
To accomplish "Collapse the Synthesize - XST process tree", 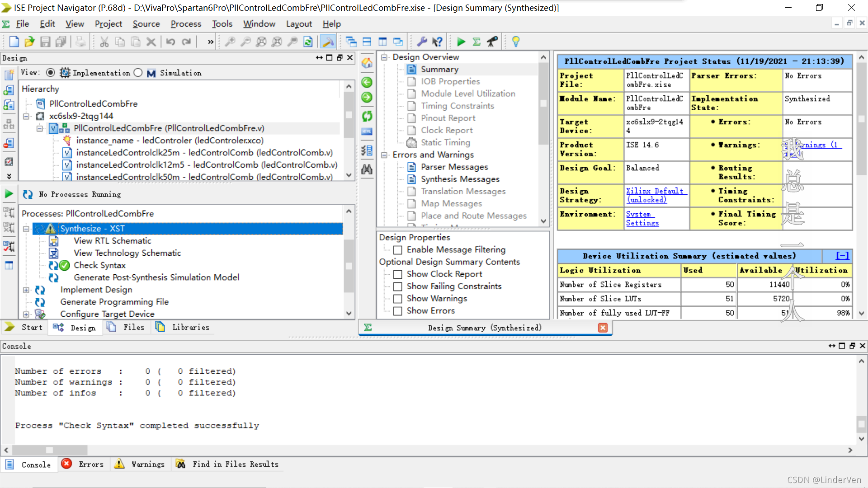I will click(x=26, y=229).
